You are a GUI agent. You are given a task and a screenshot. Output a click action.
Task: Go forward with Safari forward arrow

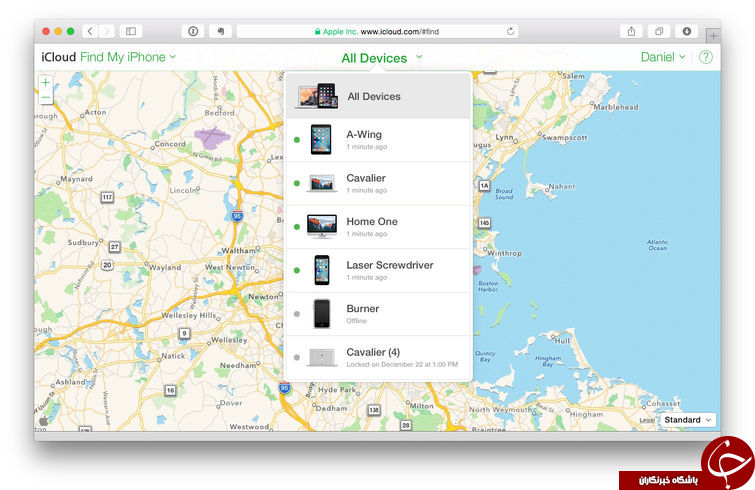tap(107, 31)
